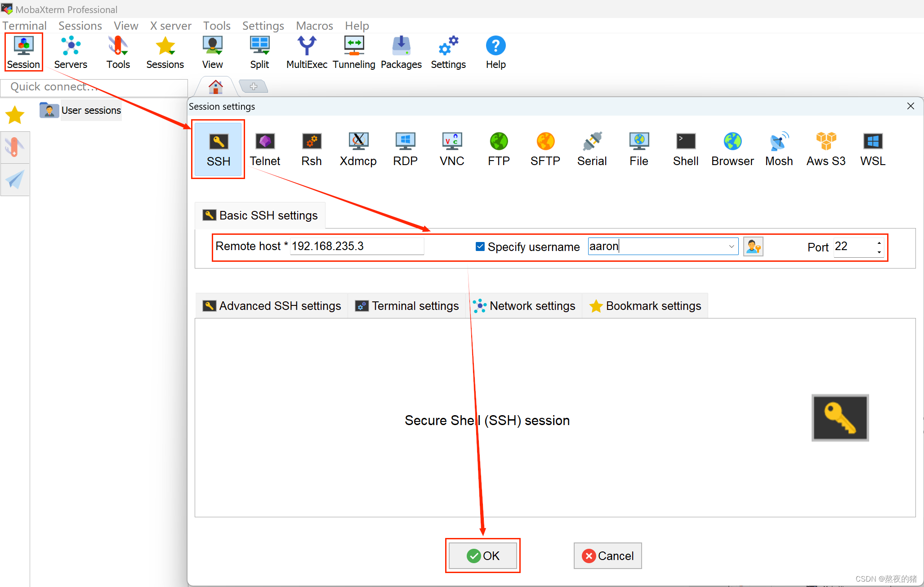The width and height of the screenshot is (924, 587).
Task: Switch to Network settings tab
Action: (524, 306)
